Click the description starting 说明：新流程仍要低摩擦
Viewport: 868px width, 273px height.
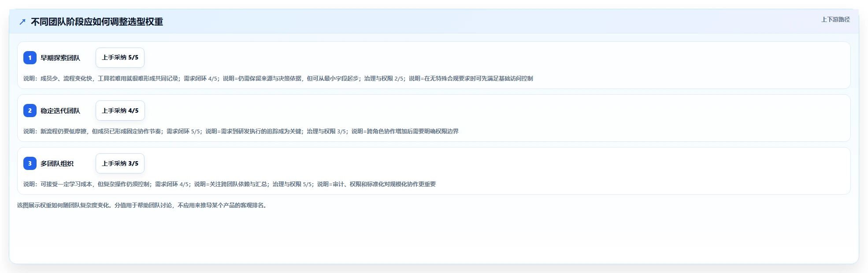241,131
